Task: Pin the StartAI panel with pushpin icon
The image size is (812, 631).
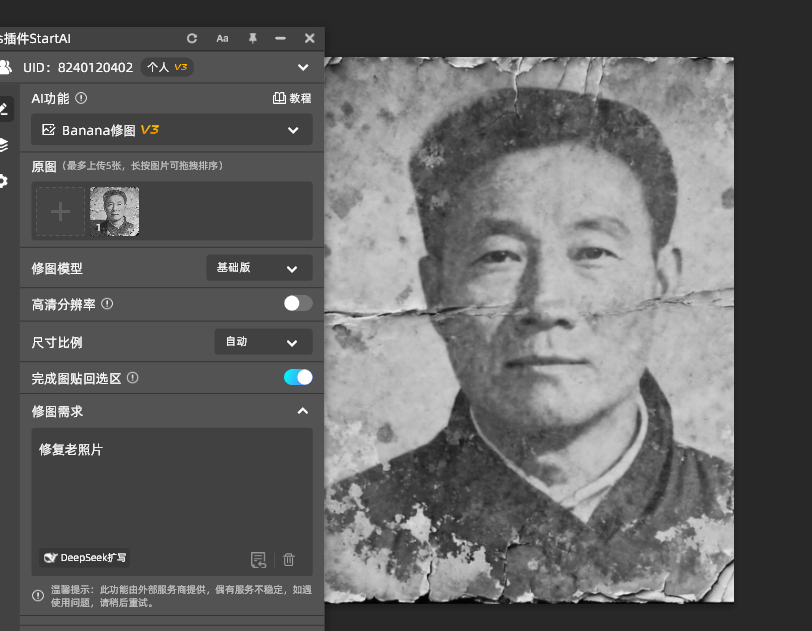Action: (x=252, y=38)
